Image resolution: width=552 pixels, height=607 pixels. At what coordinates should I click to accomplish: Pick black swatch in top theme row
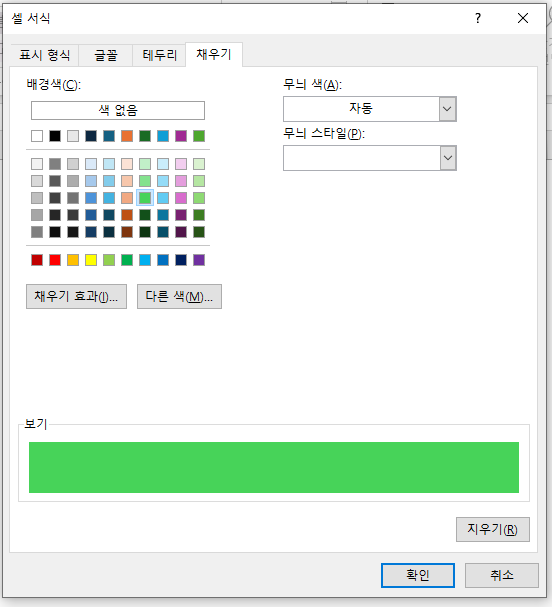point(55,136)
